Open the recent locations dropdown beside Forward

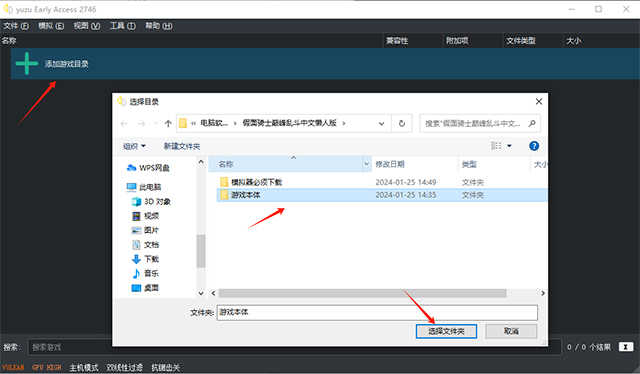tap(155, 123)
